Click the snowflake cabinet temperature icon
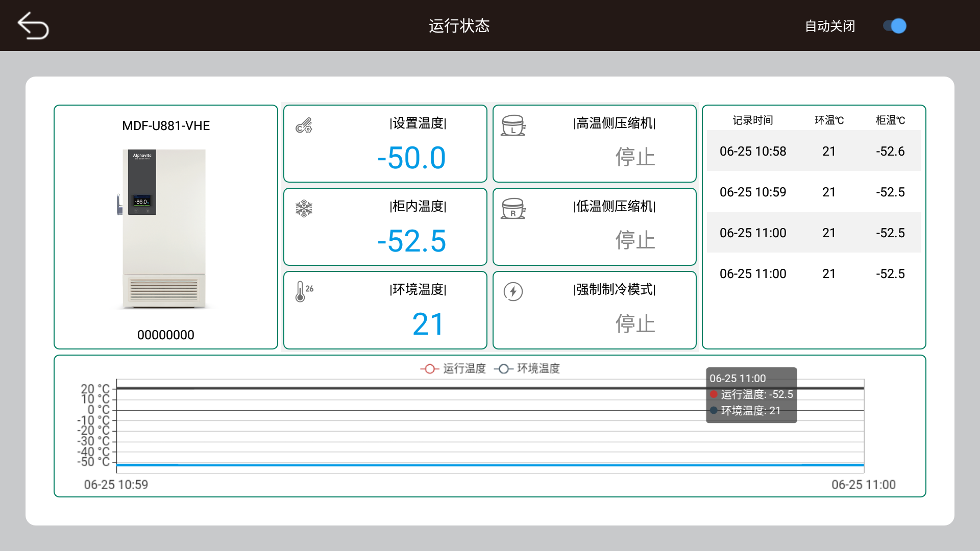Image resolution: width=980 pixels, height=551 pixels. point(304,208)
